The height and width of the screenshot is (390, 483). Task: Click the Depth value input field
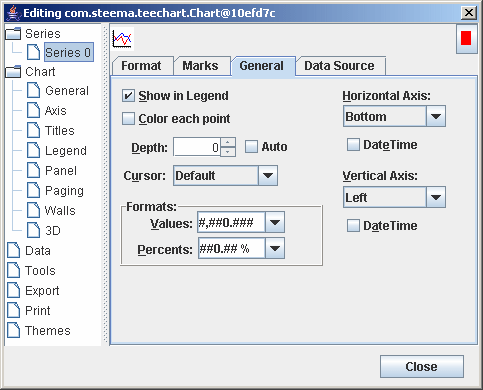pos(197,147)
